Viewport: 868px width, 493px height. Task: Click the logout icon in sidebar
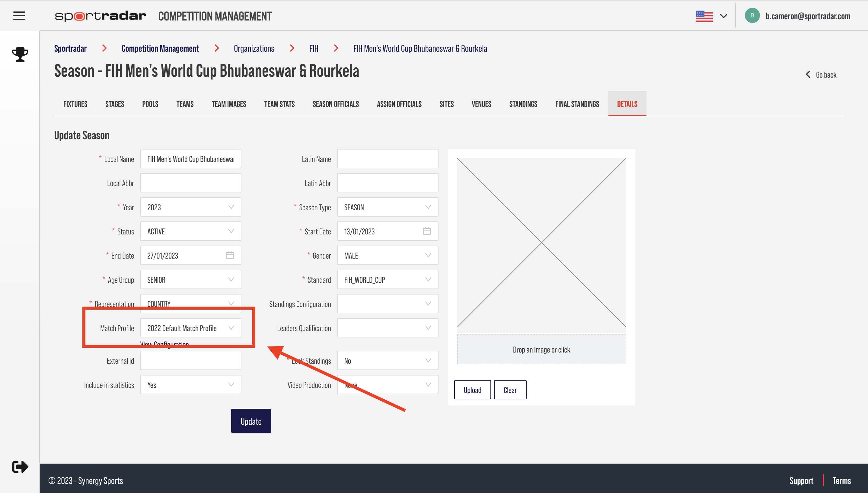[x=20, y=467]
